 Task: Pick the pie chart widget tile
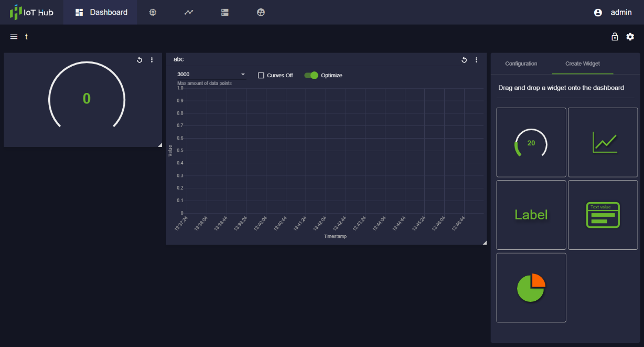point(531,288)
